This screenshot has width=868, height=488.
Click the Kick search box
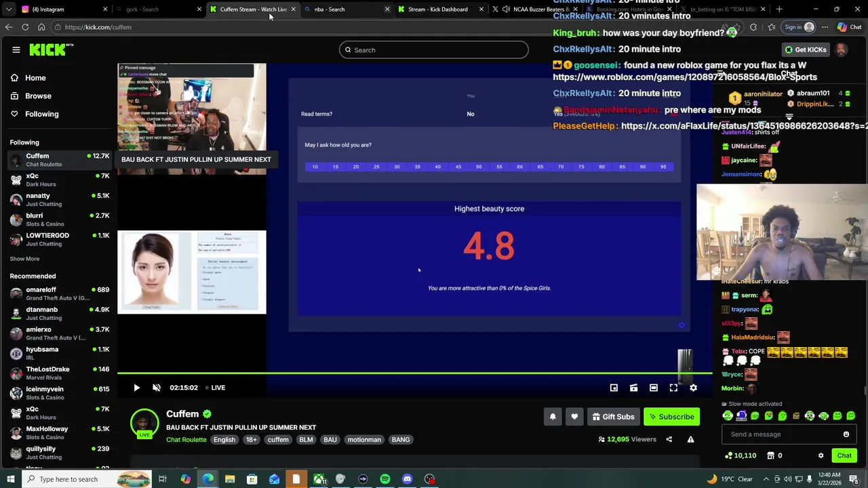tap(434, 49)
